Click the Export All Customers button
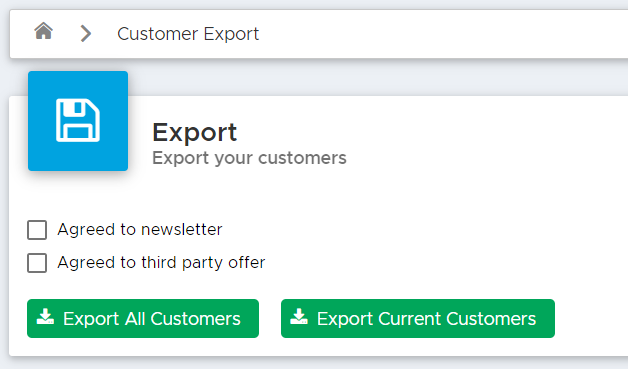This screenshot has width=628, height=369. point(143,319)
